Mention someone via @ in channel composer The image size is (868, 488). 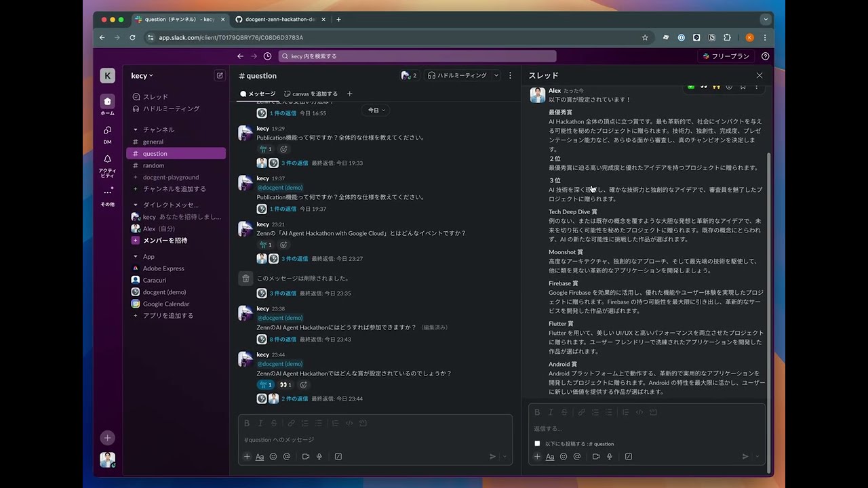287,457
